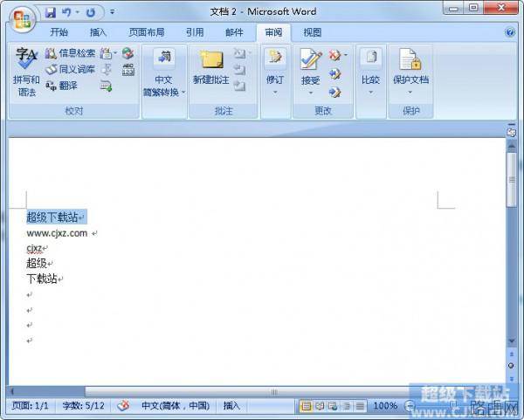Expand the 比较 dropdown arrow
This screenshot has width=524, height=420.
click(371, 93)
